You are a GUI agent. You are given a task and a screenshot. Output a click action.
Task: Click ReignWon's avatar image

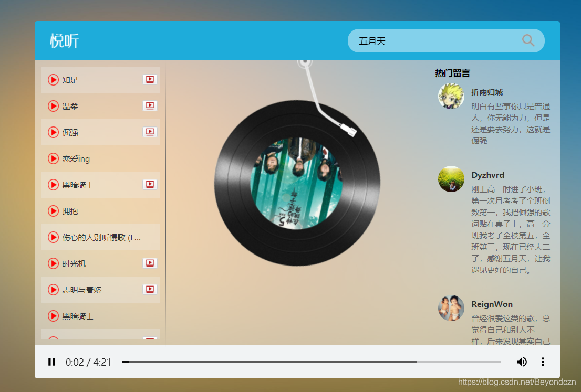pyautogui.click(x=451, y=308)
